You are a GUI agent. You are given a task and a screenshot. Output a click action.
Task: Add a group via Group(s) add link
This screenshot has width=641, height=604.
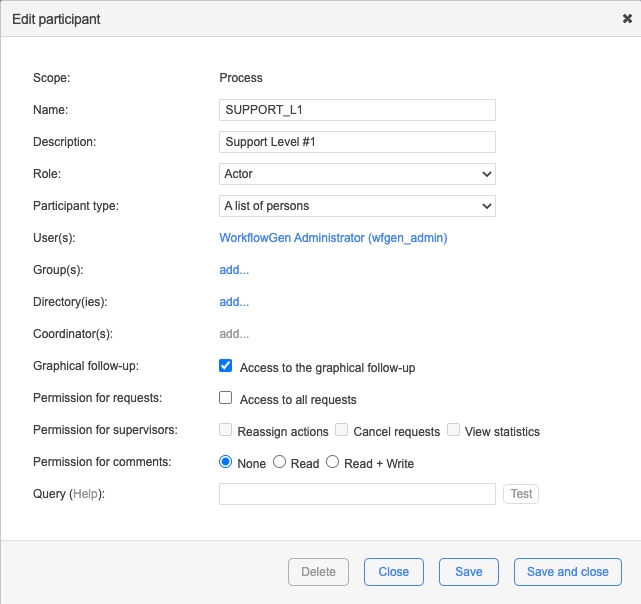[234, 270]
